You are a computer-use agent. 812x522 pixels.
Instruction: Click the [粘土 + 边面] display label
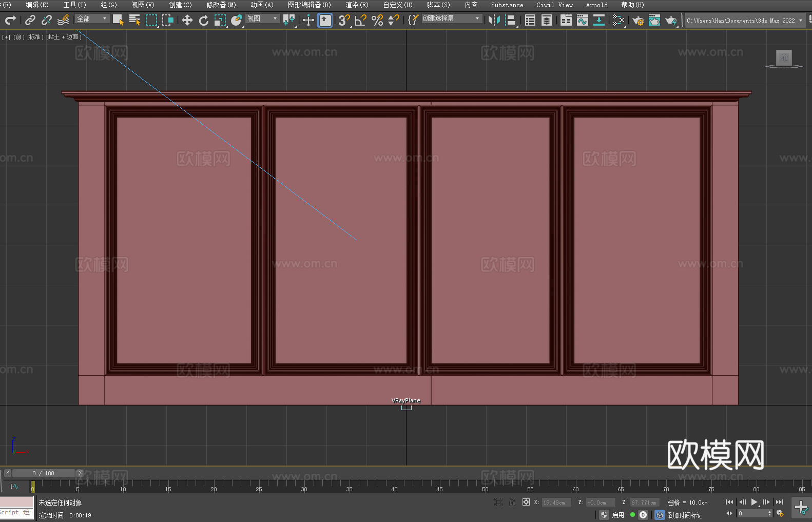64,37
